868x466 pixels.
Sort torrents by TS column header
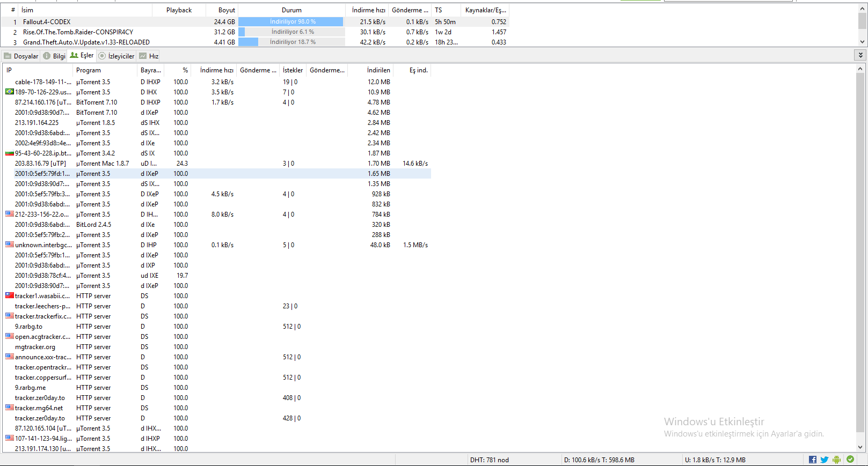click(x=446, y=10)
